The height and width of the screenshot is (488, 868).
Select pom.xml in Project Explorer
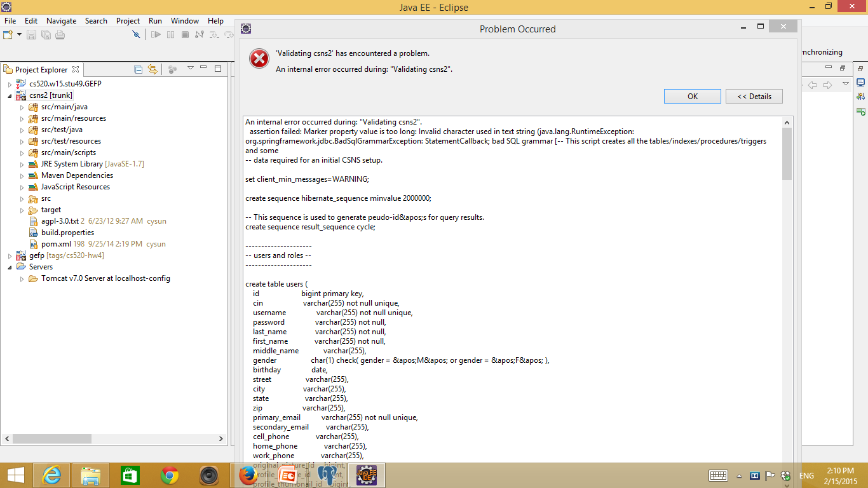click(x=56, y=244)
